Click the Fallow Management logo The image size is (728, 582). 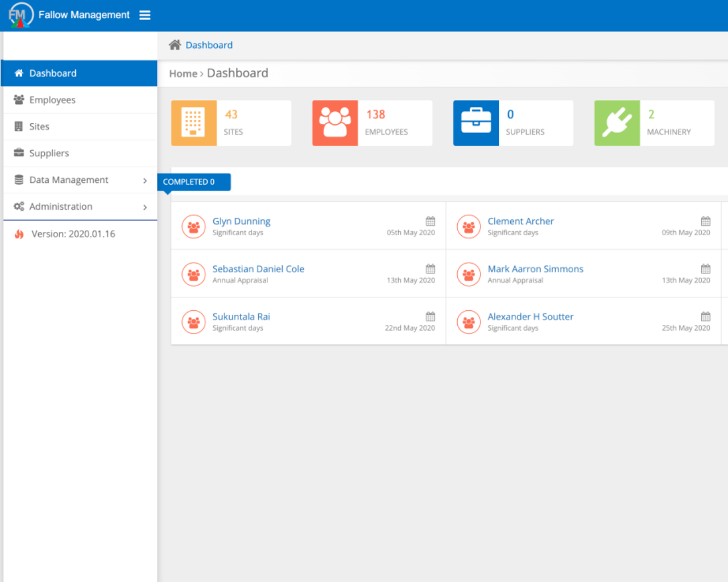[20, 15]
